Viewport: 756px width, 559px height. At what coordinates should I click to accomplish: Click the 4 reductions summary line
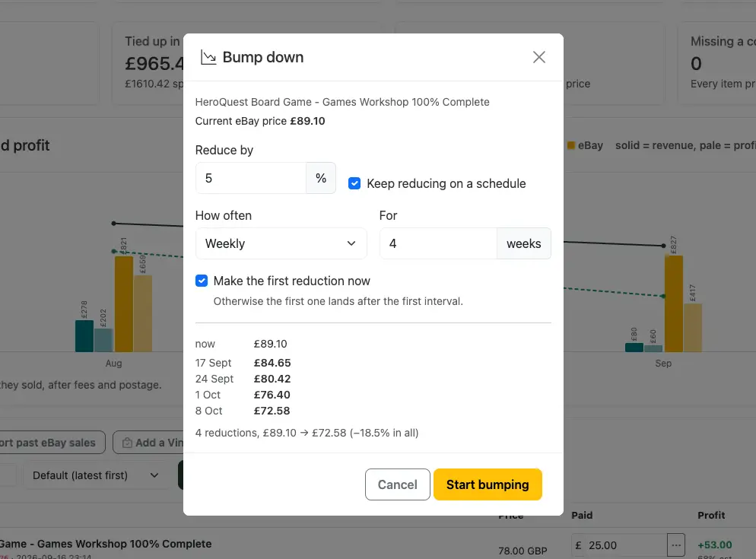[x=307, y=433]
